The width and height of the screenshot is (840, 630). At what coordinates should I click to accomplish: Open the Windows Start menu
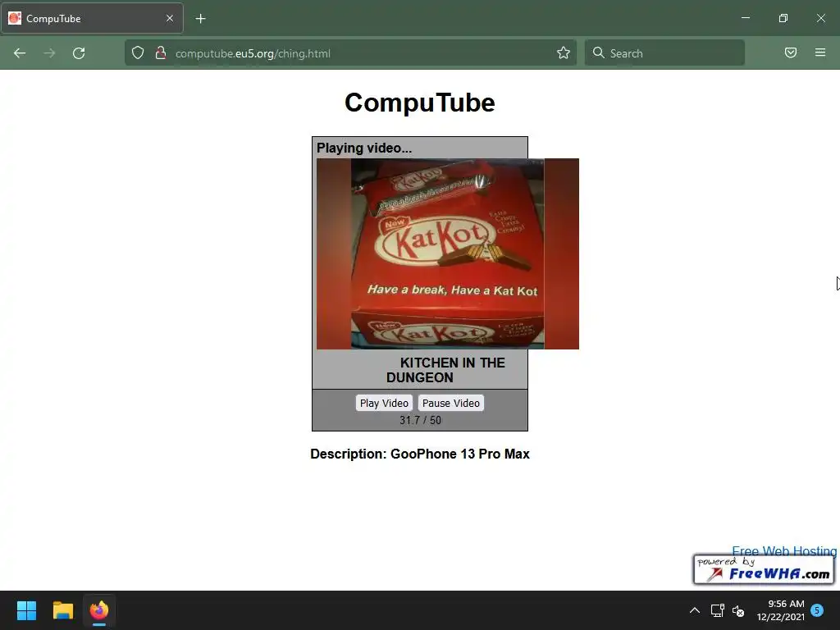pyautogui.click(x=26, y=610)
